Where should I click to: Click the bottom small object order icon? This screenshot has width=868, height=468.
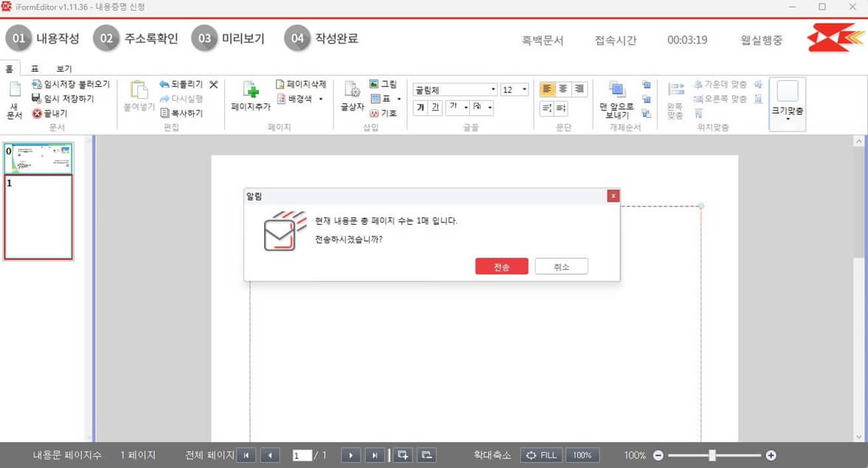(x=646, y=113)
